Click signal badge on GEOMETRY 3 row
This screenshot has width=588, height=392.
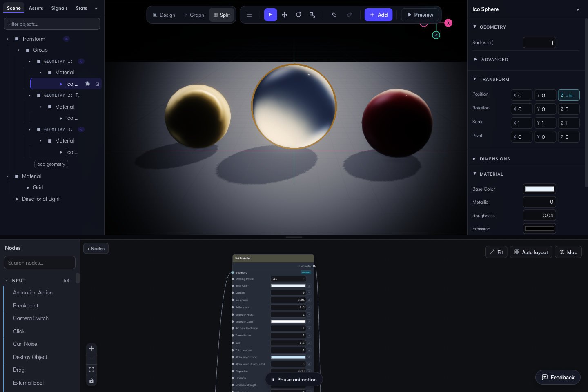click(x=81, y=129)
